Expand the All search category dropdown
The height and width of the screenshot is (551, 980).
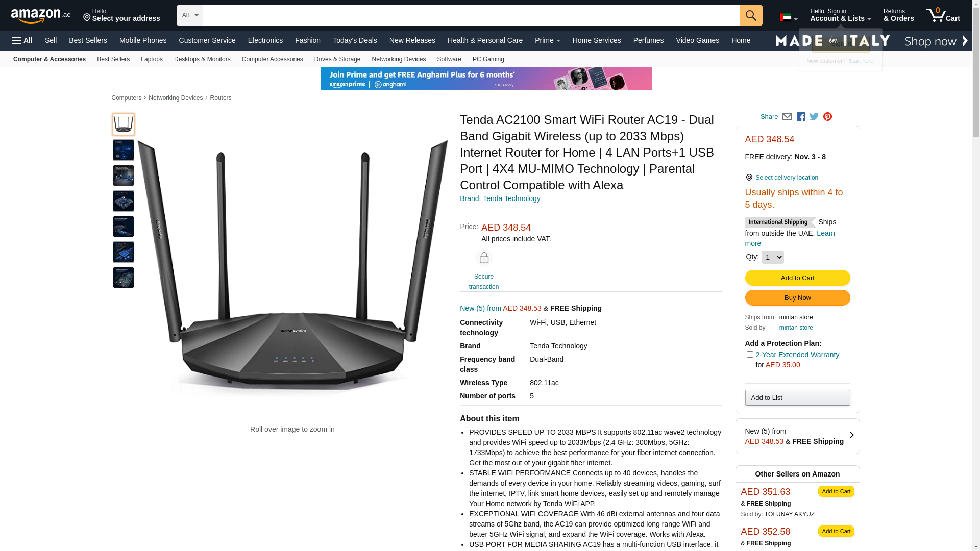pos(190,15)
